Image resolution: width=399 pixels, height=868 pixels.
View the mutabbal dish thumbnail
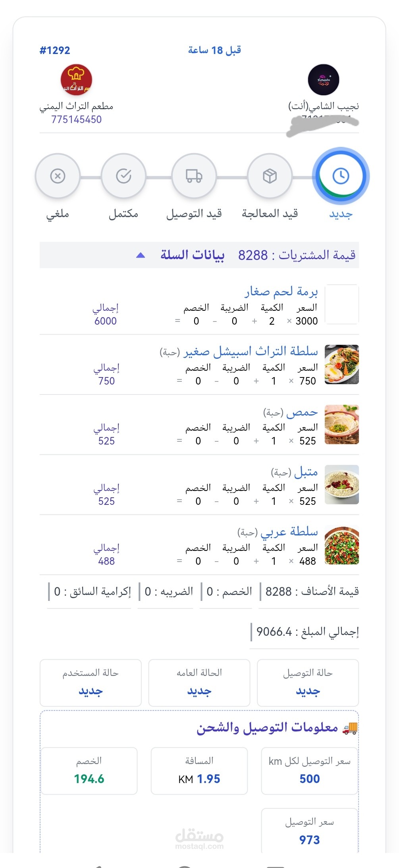click(x=341, y=485)
